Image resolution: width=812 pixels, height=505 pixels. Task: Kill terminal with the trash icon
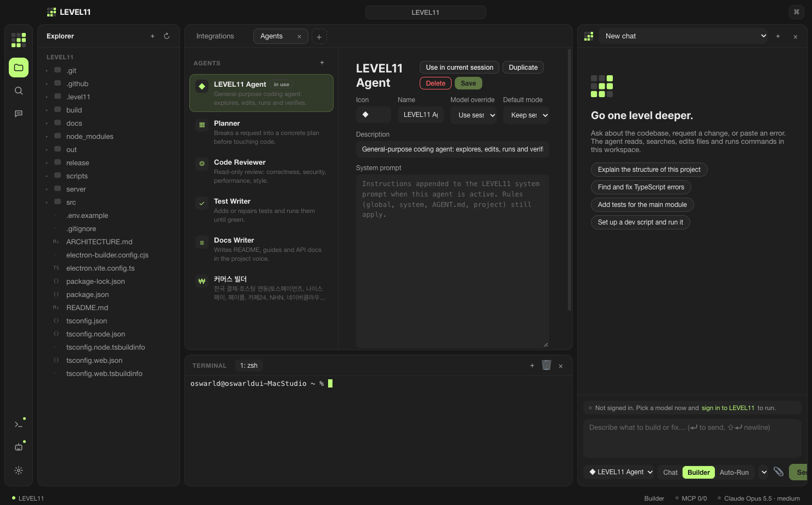546,366
